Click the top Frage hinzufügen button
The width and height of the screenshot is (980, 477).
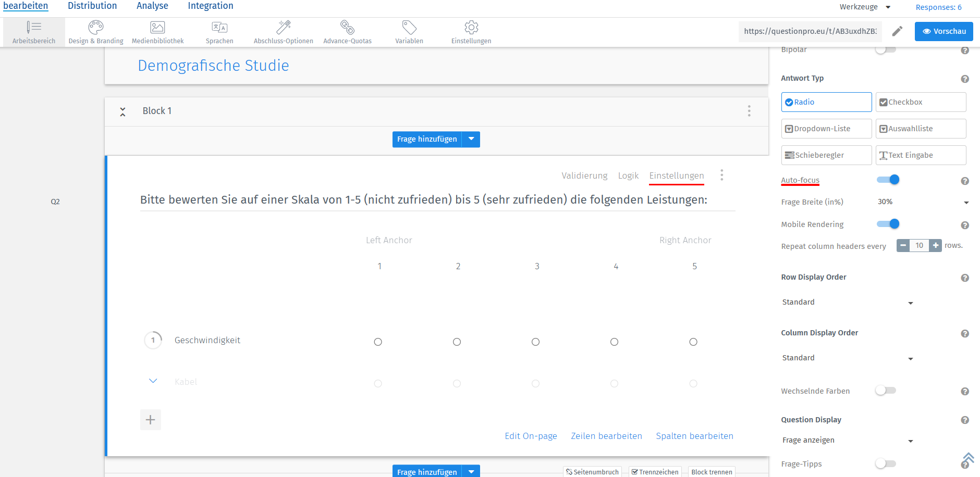[x=427, y=139]
